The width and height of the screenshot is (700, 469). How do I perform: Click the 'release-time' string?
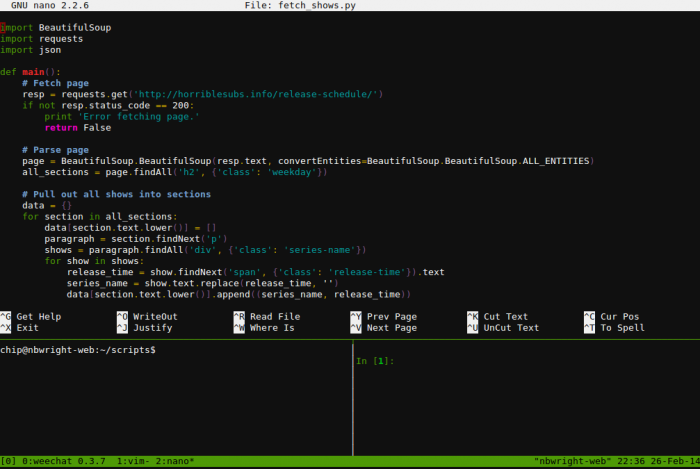click(367, 272)
